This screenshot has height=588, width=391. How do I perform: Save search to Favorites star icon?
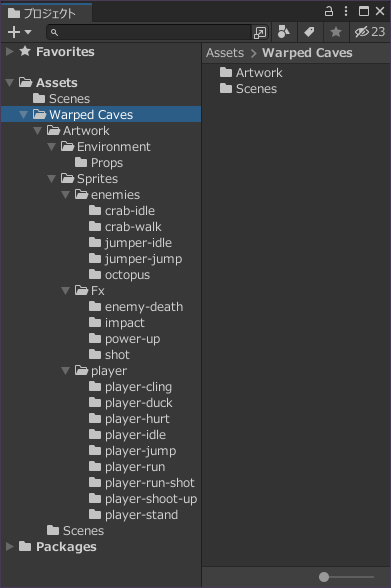[x=336, y=32]
